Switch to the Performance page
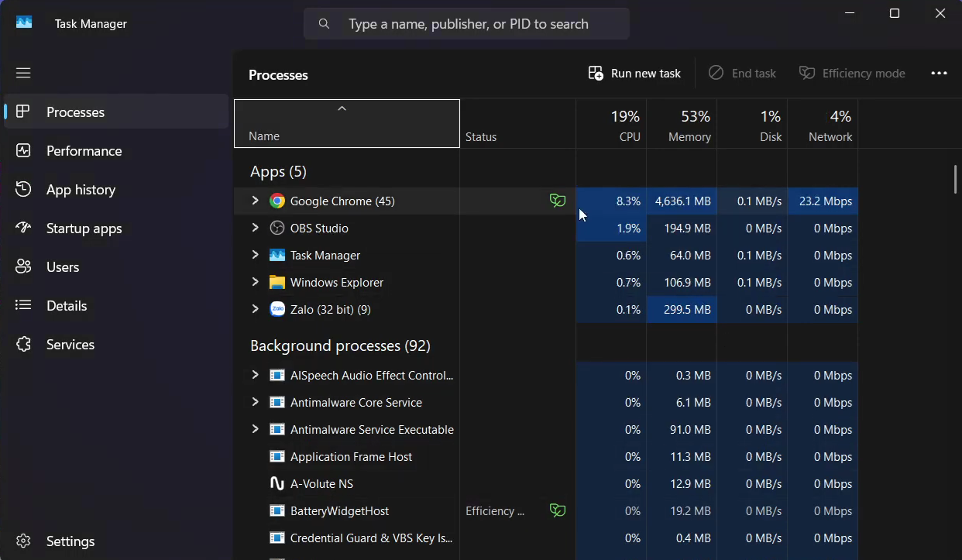962x560 pixels. coord(116,151)
